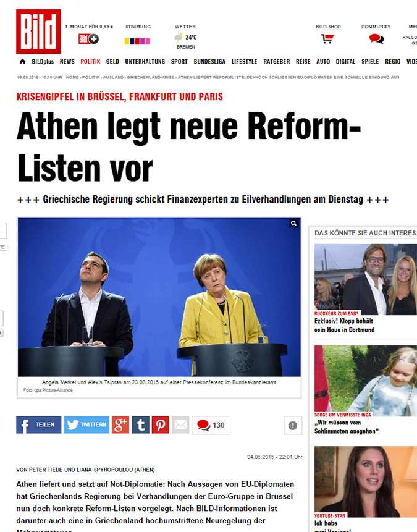This screenshot has width=417, height=532.
Task: Share on Google Plus
Action: point(120,424)
